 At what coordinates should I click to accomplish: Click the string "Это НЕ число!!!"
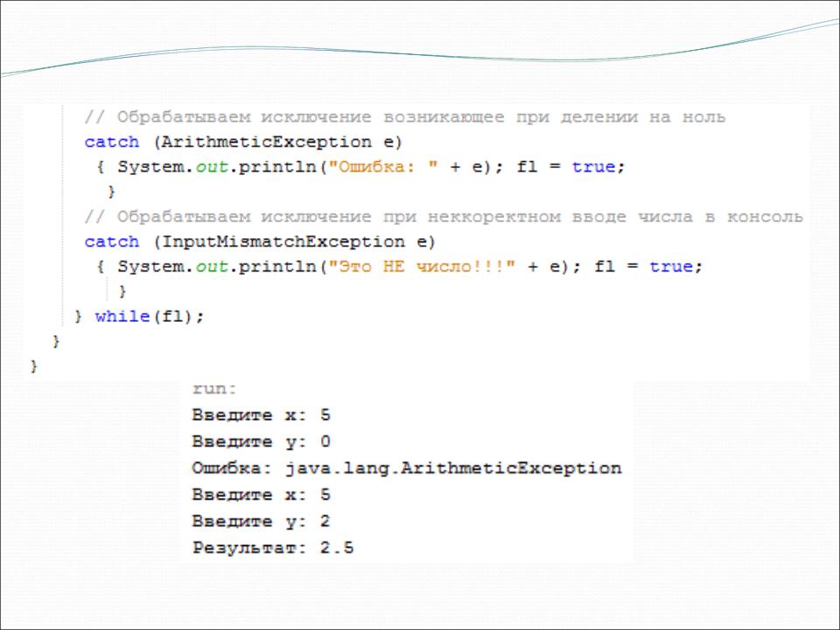[422, 266]
